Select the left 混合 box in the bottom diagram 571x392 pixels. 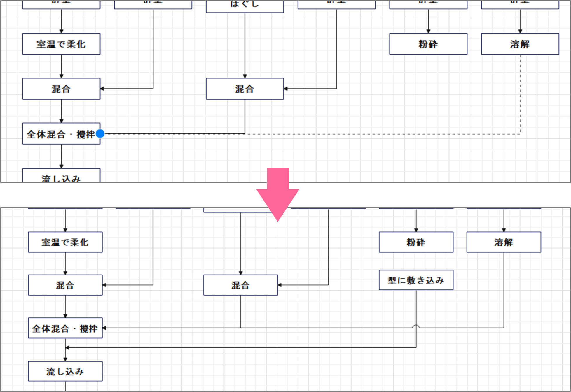[x=65, y=285]
